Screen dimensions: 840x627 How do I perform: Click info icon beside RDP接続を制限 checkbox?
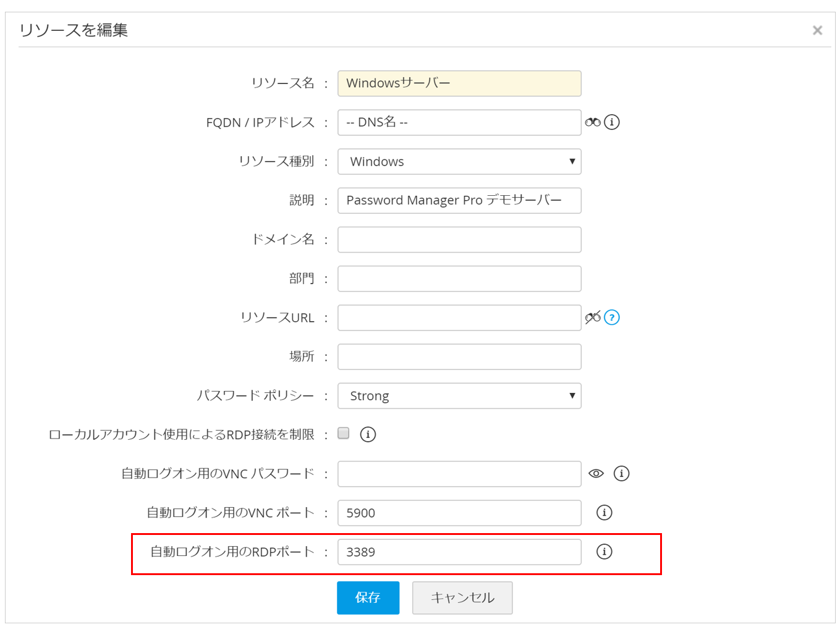[368, 434]
